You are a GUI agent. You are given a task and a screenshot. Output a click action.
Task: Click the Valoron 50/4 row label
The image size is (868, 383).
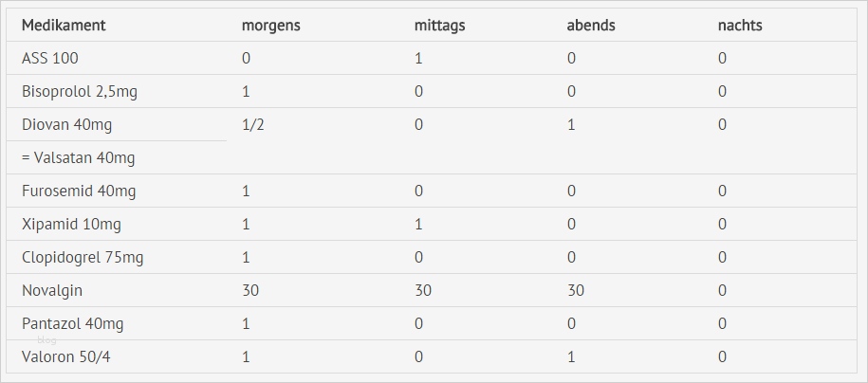(x=66, y=357)
